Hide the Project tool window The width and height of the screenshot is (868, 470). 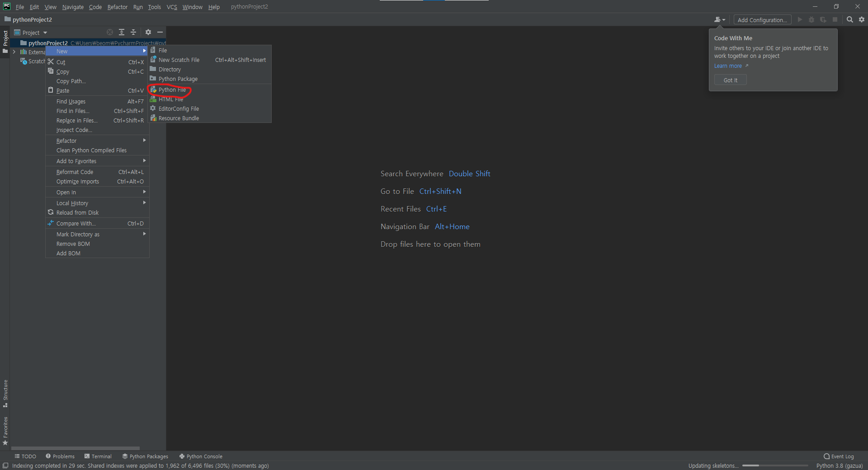click(x=160, y=32)
